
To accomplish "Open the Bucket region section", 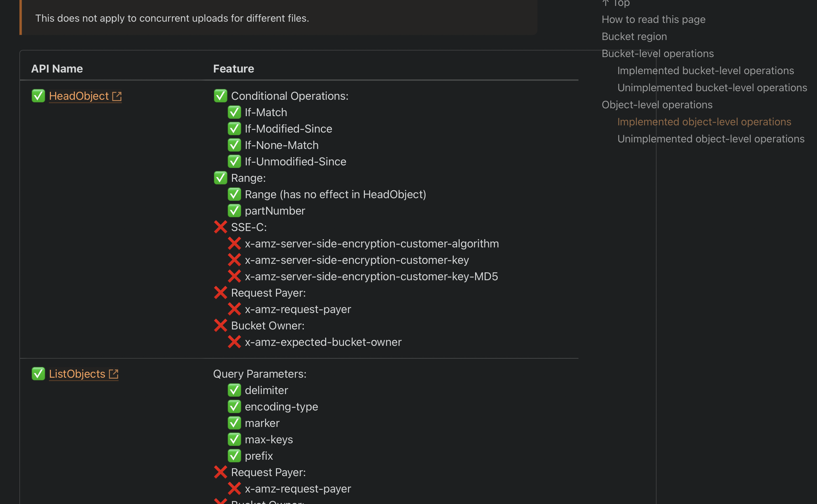I will [x=634, y=36].
